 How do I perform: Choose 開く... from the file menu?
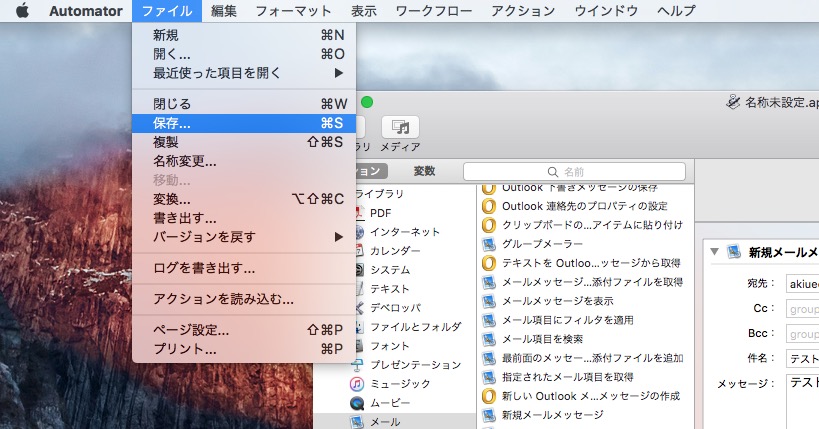pos(244,54)
